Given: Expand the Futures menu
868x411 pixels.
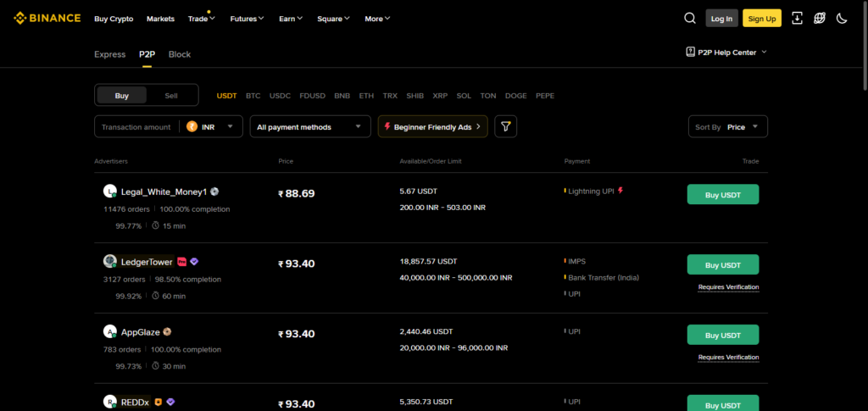Looking at the screenshot, I should (247, 19).
